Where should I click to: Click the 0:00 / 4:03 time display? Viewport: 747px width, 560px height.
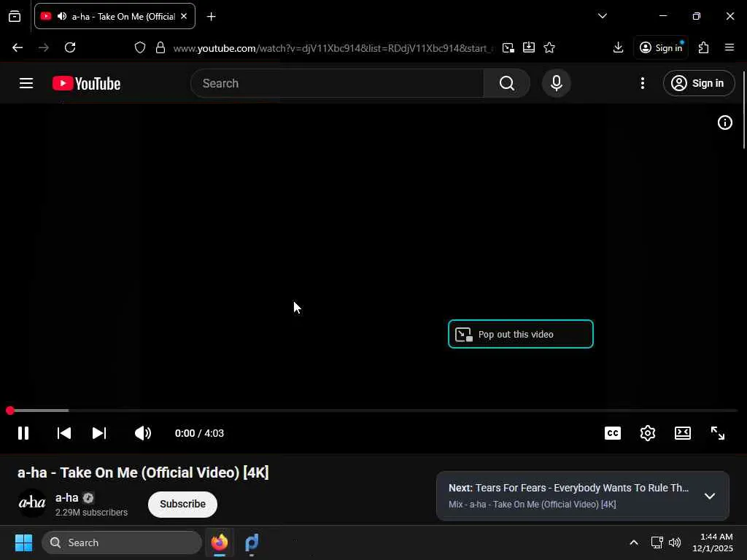click(x=199, y=433)
